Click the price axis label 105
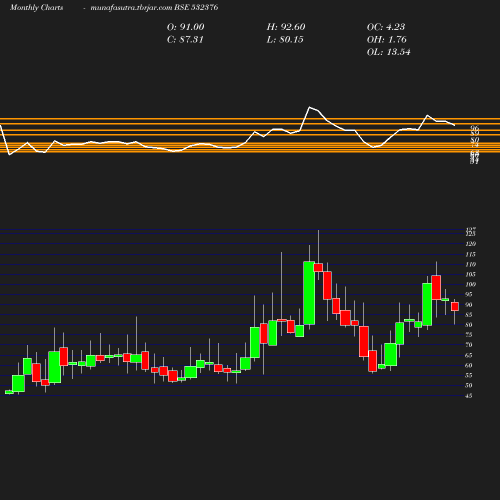The width and height of the screenshot is (500, 500). point(470,275)
